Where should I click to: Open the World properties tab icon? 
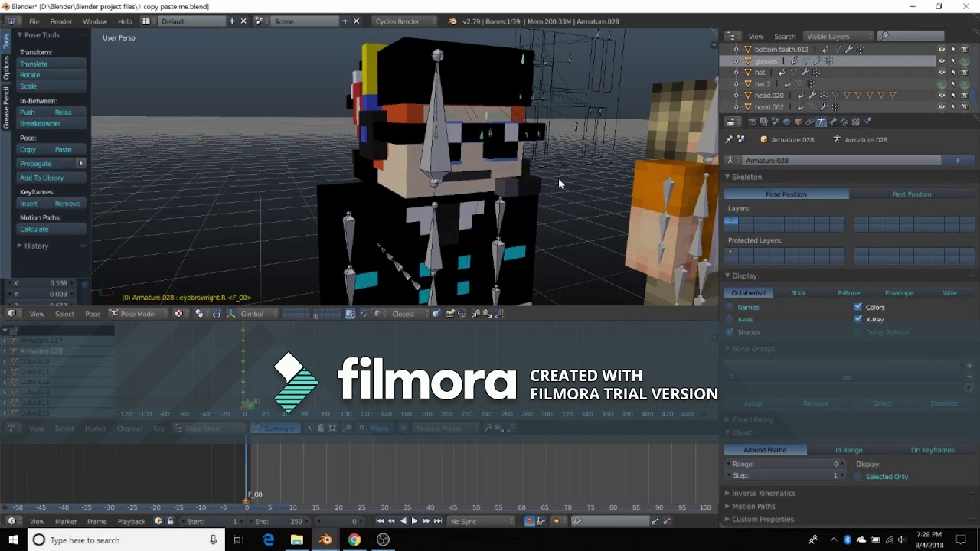(x=786, y=122)
